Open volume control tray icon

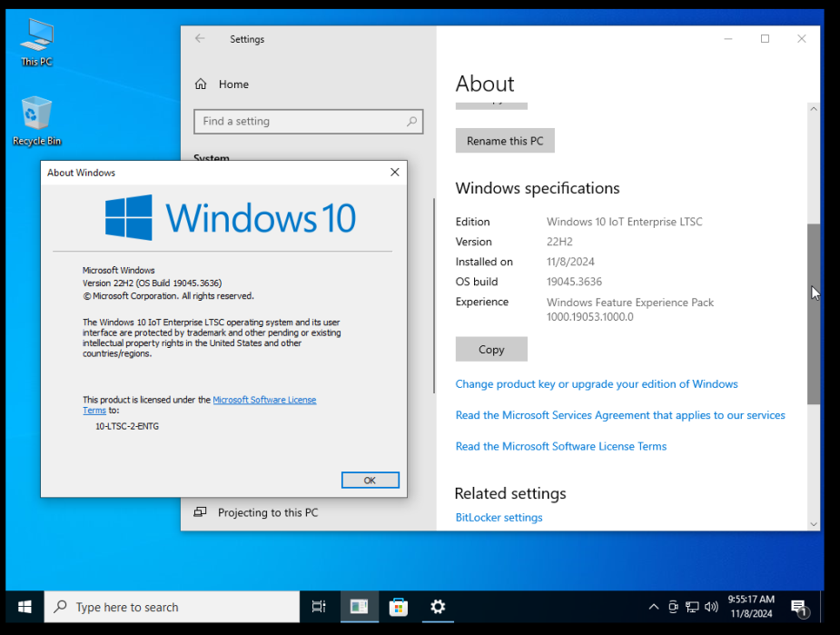[711, 607]
